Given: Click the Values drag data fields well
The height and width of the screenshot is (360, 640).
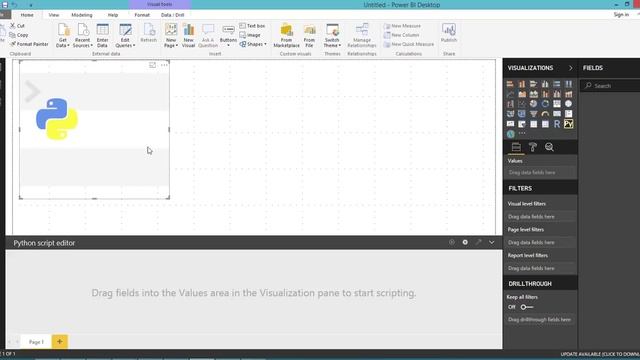Looking at the screenshot, I should tap(540, 173).
